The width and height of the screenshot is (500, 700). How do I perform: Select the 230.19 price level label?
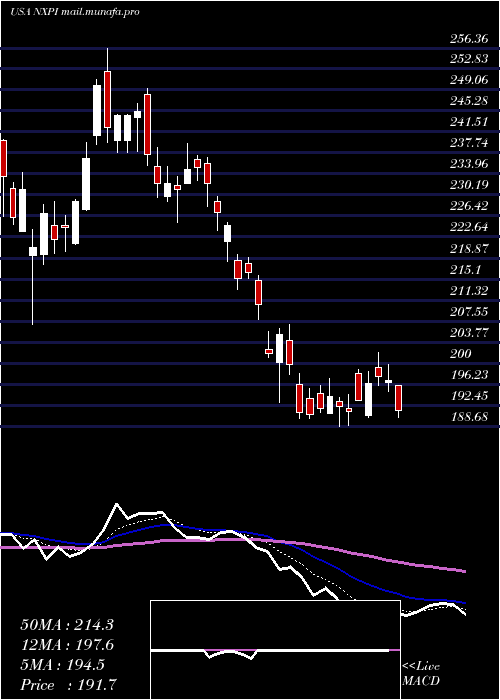coord(469,185)
